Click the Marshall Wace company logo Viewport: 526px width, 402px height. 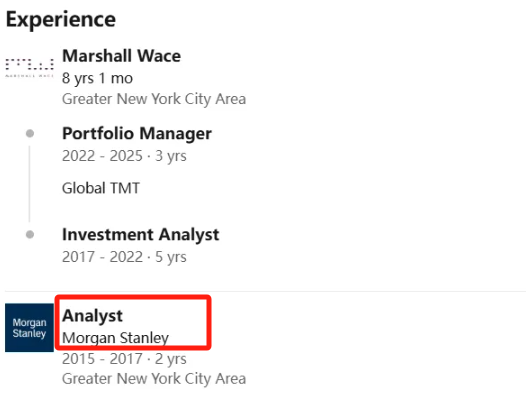click(x=30, y=68)
